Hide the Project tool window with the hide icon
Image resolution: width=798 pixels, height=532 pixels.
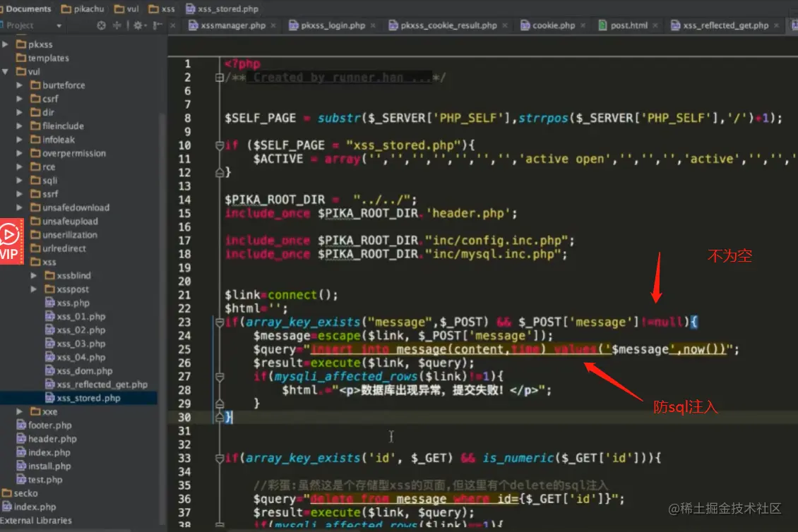pyautogui.click(x=157, y=25)
